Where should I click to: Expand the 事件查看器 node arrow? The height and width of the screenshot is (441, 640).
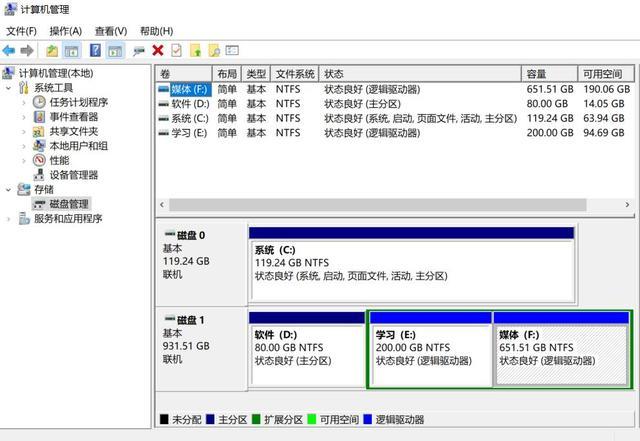click(24, 117)
